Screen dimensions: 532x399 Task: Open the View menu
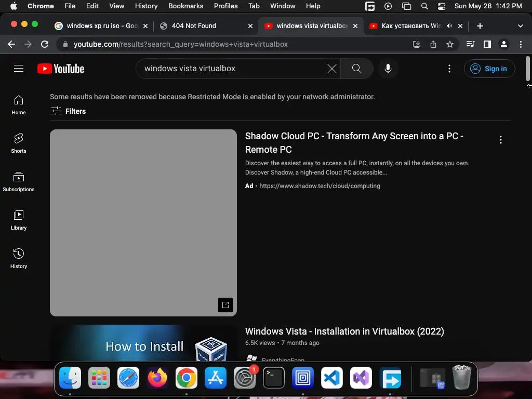pos(116,6)
